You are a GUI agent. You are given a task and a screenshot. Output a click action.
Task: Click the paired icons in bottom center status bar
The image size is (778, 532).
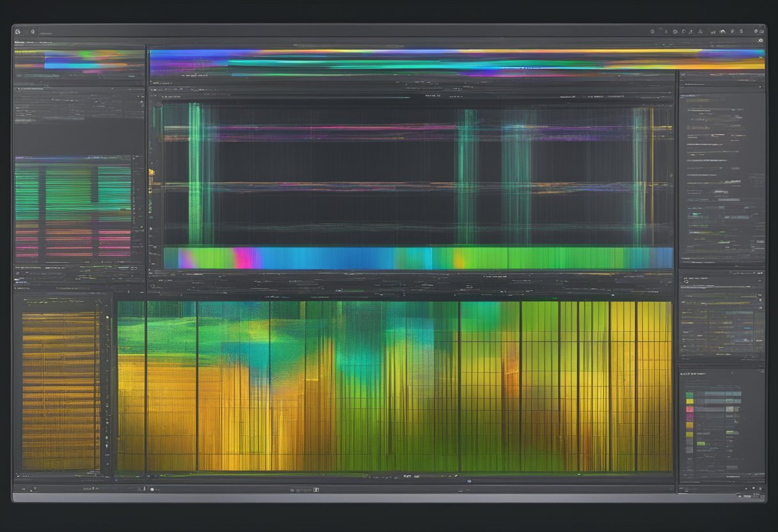pos(315,490)
